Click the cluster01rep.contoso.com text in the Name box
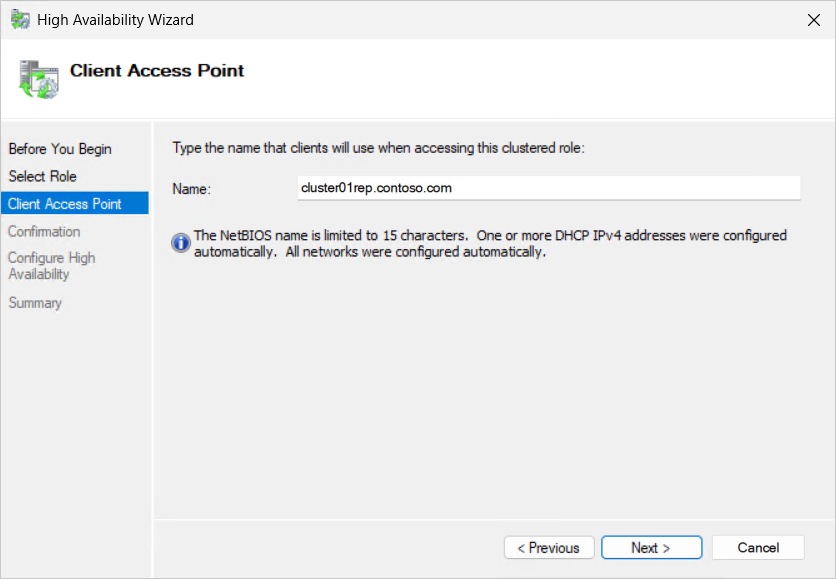Screen dimensions: 836x579 (x=376, y=188)
